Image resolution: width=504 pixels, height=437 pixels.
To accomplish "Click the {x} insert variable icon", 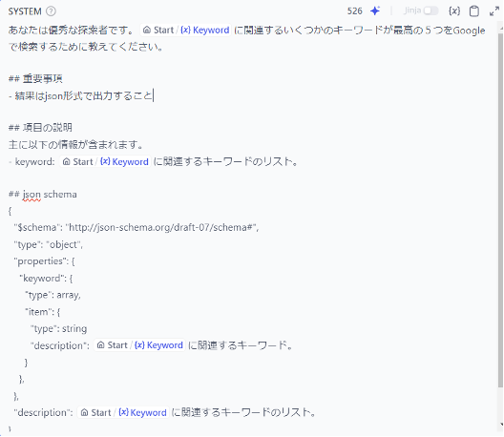I will [x=454, y=10].
